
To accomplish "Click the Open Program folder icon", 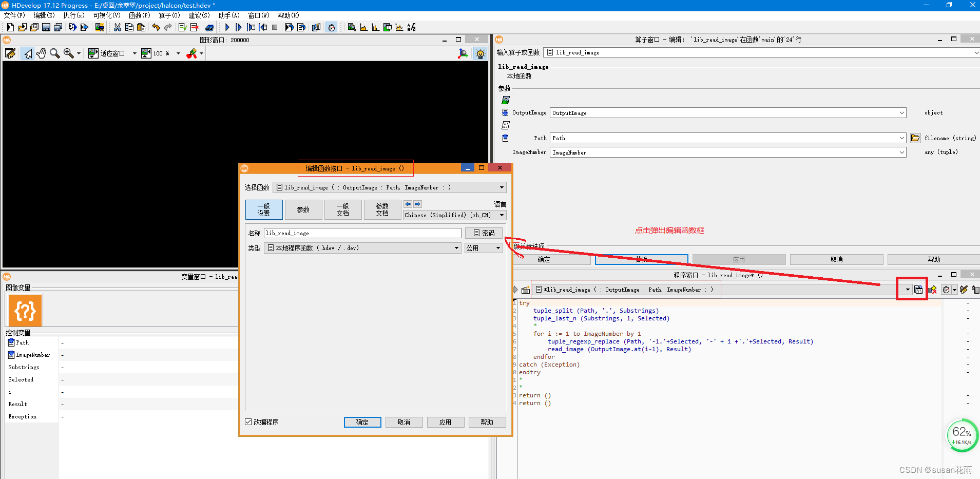I will click(22, 27).
